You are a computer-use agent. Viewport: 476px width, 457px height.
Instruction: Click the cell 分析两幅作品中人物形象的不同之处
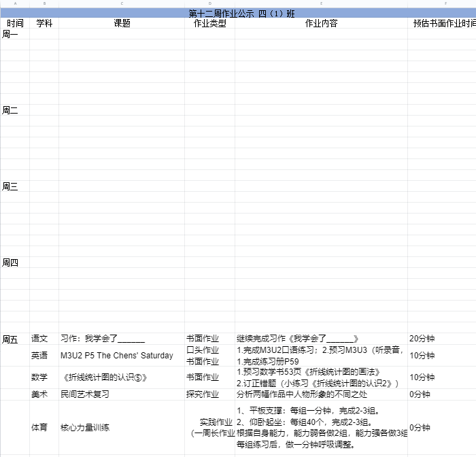click(x=321, y=394)
